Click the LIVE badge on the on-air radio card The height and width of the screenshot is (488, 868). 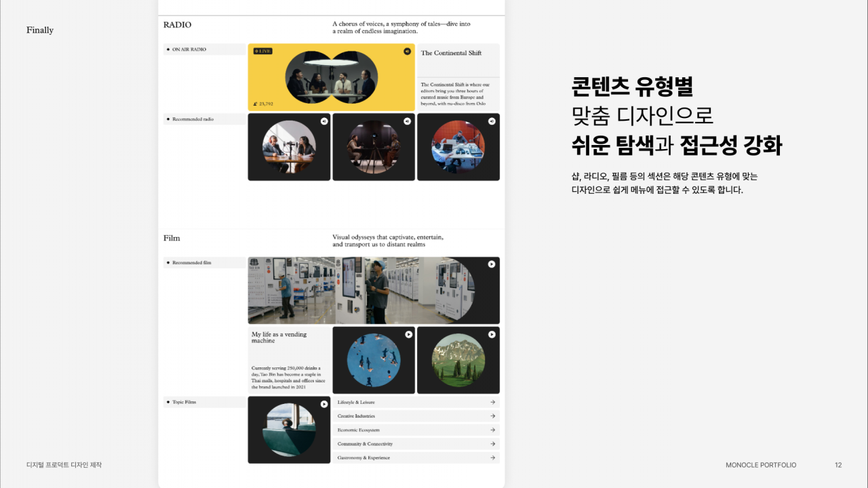(262, 51)
